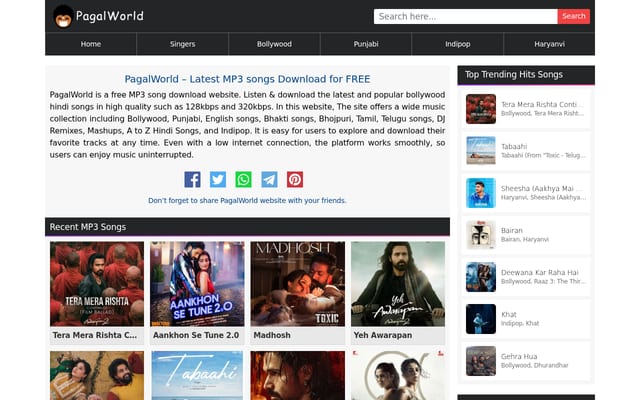Open Madhosh album cover

coord(298,284)
